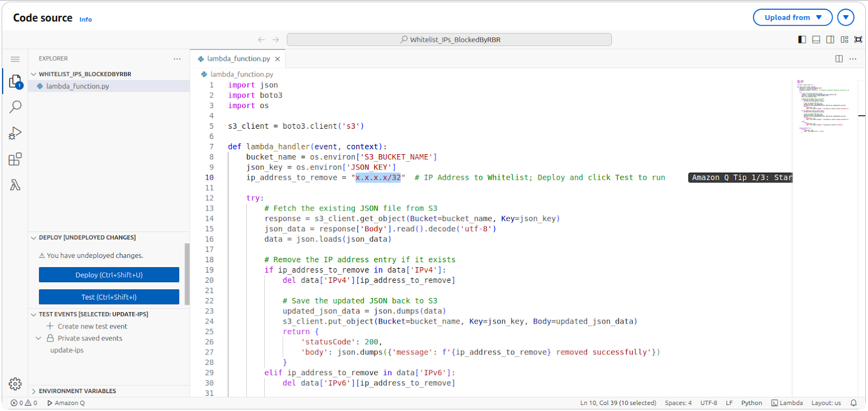Screen dimensions: 868x411
Task: Click the Layout: us status item
Action: click(x=826, y=403)
